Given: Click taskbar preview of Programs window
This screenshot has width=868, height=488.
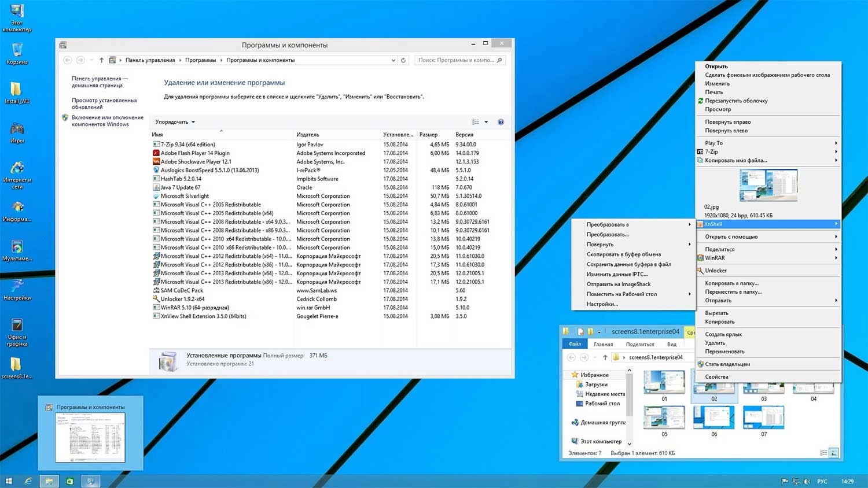Looking at the screenshot, I should [x=90, y=434].
